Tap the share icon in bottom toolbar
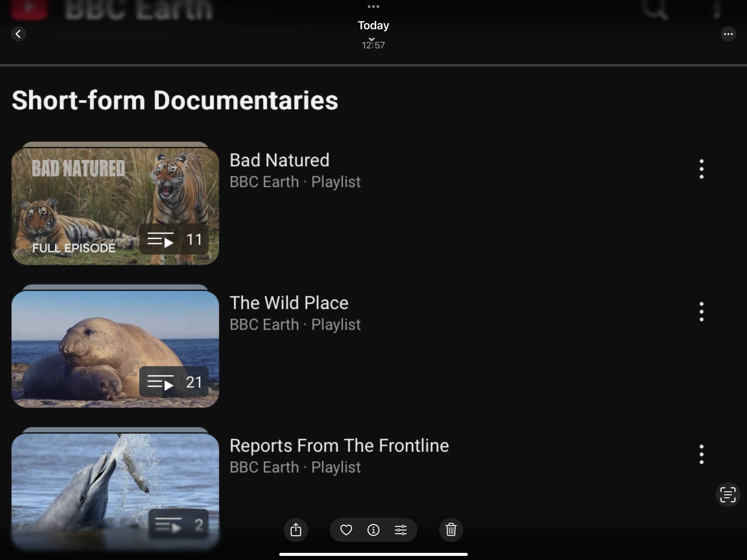747x560 pixels. point(296,530)
